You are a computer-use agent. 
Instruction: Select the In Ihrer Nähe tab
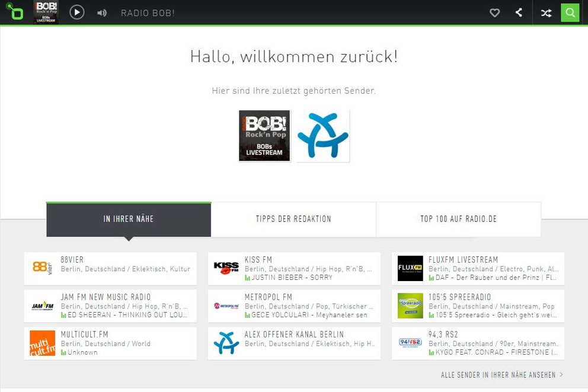129,219
